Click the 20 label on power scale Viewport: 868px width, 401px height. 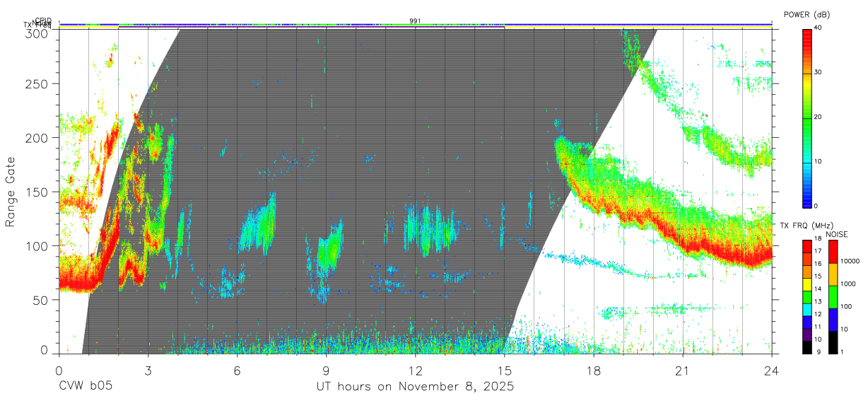tap(819, 117)
